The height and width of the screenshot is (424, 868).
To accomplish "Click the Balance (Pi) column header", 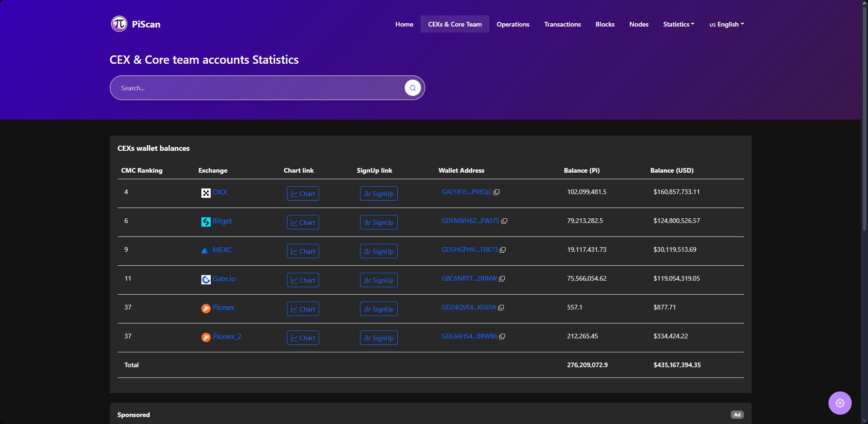I will [x=581, y=171].
